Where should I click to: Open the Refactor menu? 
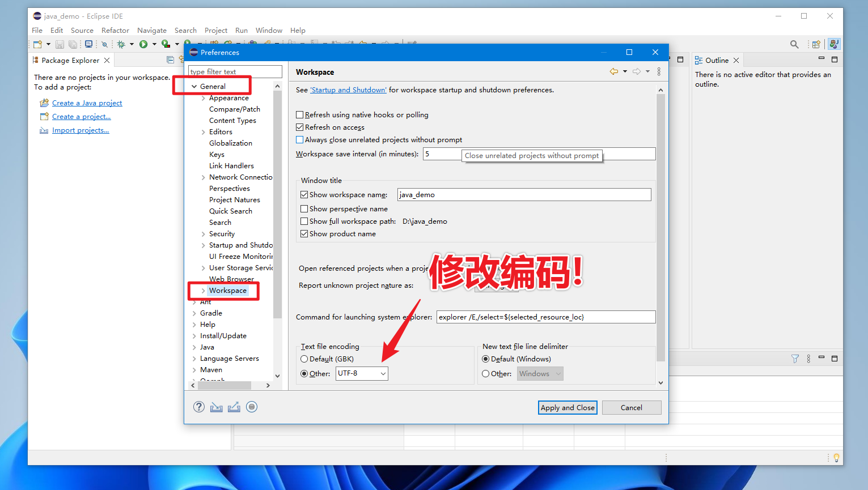tap(115, 30)
